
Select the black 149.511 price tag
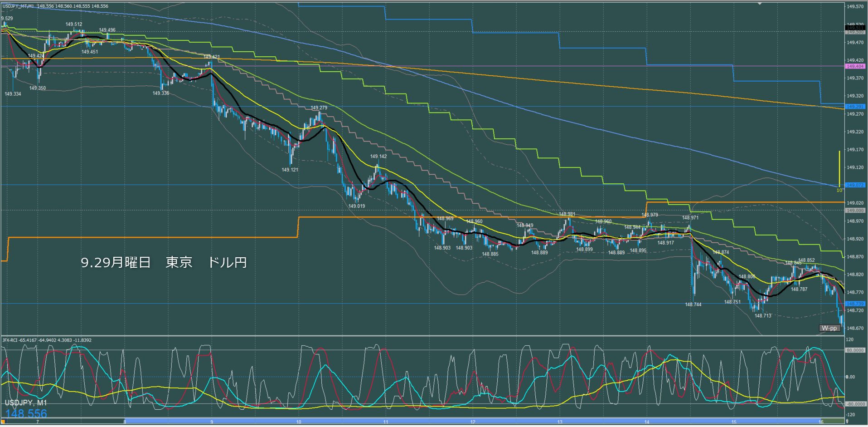855,28
